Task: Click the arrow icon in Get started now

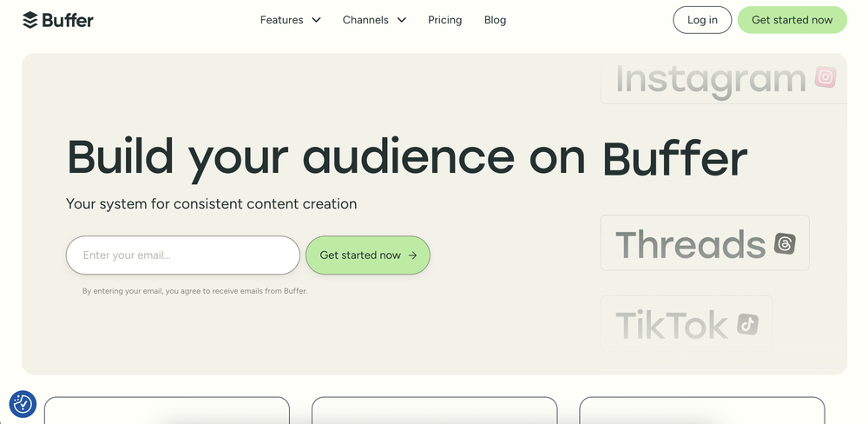Action: (x=412, y=255)
